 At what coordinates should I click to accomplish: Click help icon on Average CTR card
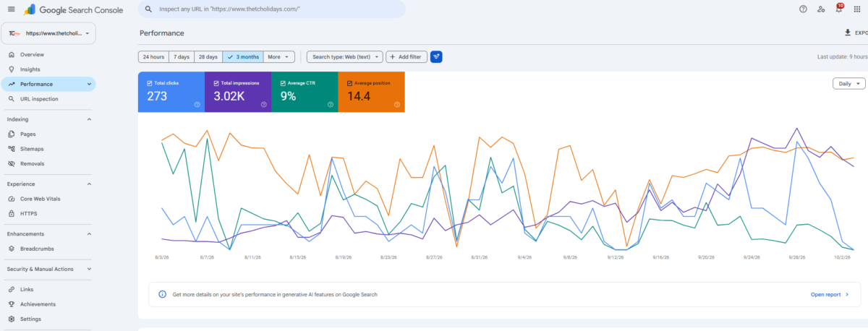point(330,105)
